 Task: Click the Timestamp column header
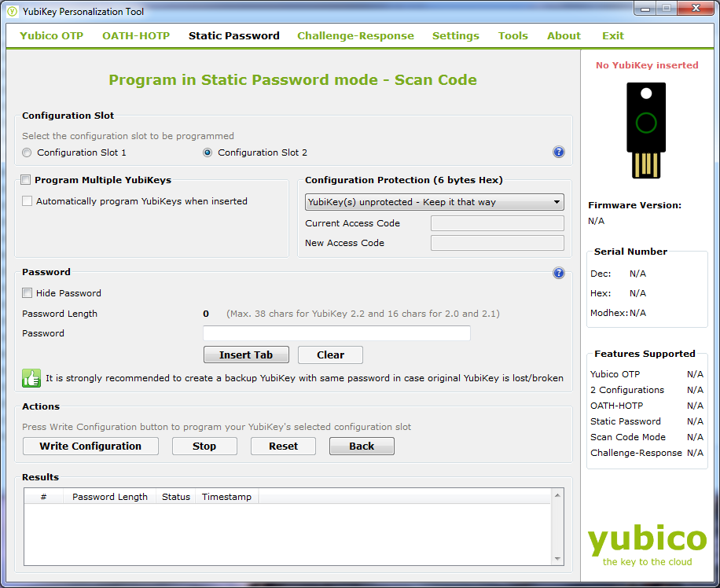tap(227, 497)
